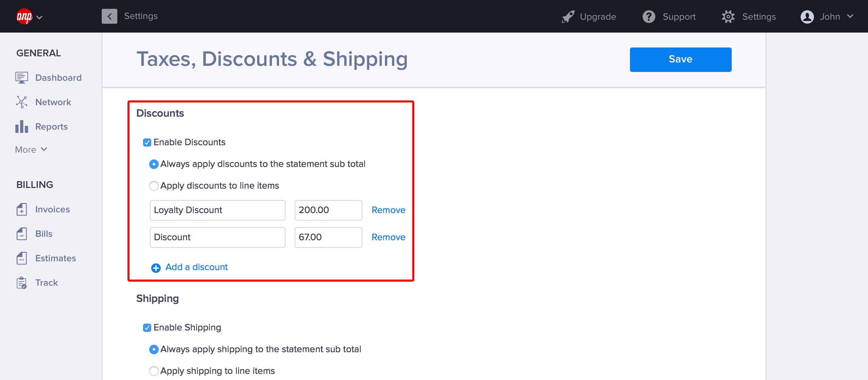Screen dimensions: 868x380
Task: Select Apply shipping to line items
Action: point(154,371)
